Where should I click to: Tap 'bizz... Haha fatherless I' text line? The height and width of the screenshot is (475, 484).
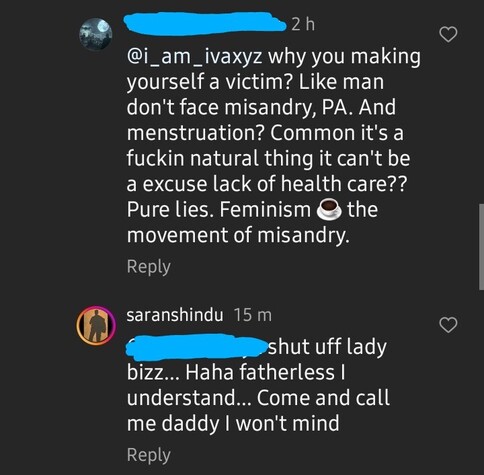coord(236,372)
